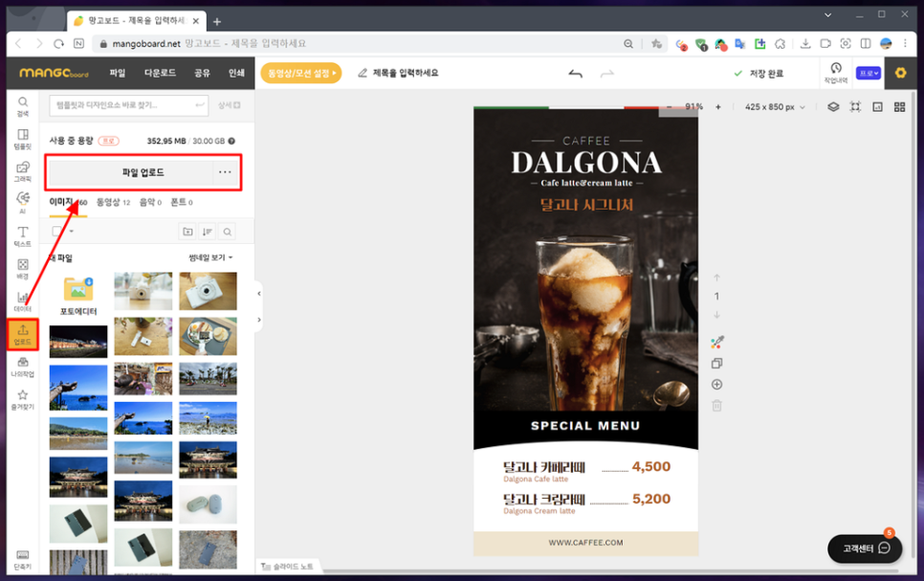Click the fit-to-screen frame icon
The image size is (924, 581).
pos(855,107)
